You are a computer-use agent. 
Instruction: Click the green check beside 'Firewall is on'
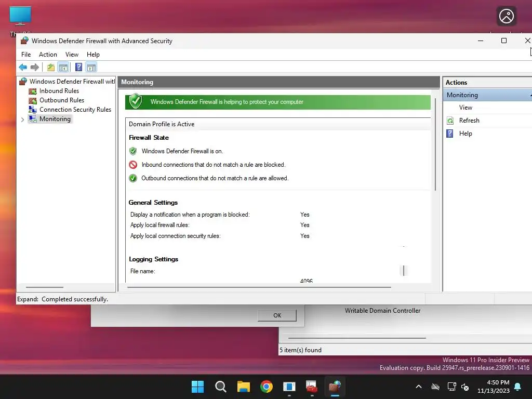(x=133, y=151)
